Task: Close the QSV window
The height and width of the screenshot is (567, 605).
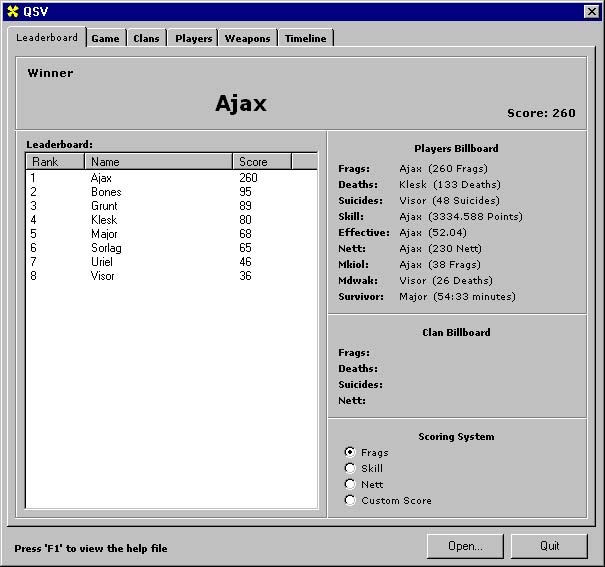Action: click(591, 11)
